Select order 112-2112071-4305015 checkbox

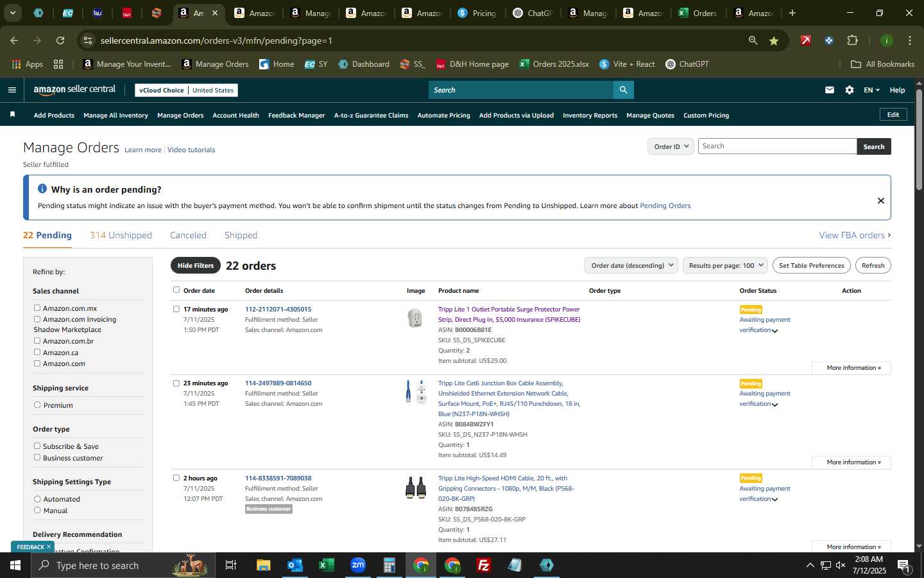click(176, 309)
